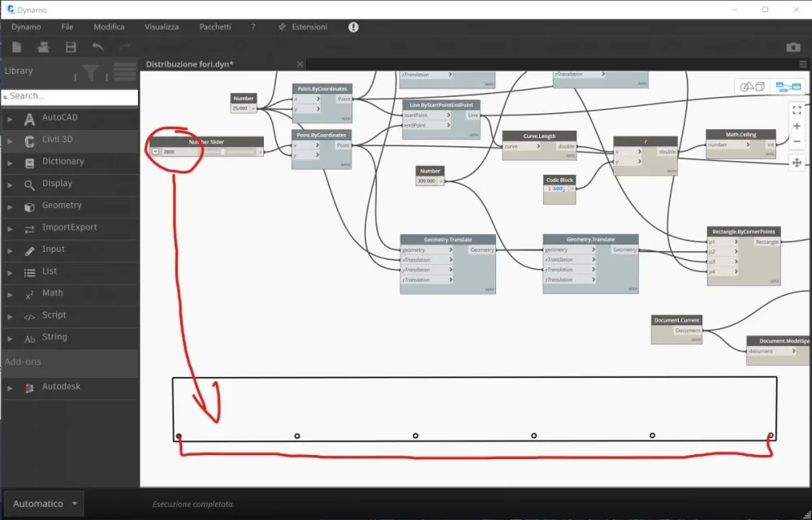Expand the Number Slider settings chevron
Image resolution: width=812 pixels, height=520 pixels.
pyautogui.click(x=155, y=152)
